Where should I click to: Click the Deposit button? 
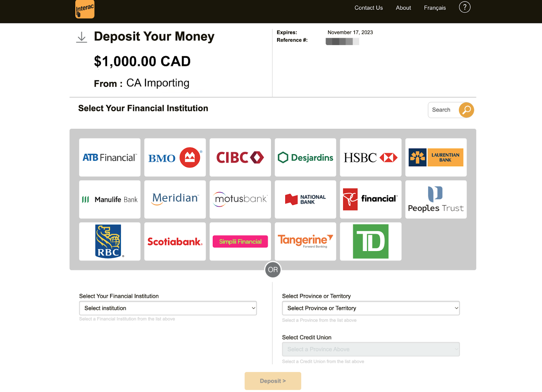tap(273, 380)
